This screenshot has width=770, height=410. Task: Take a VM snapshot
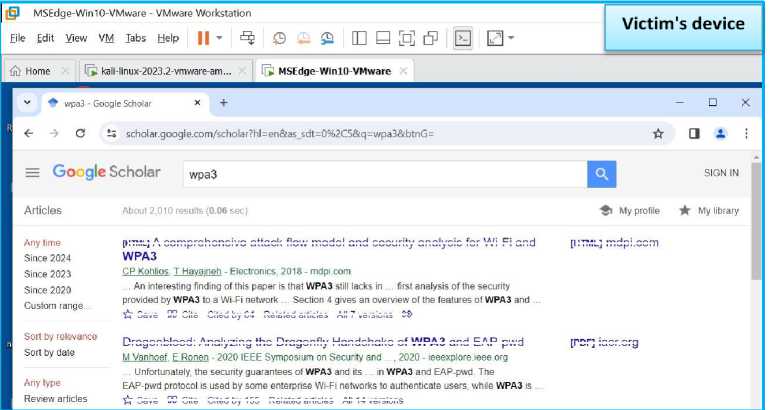tap(279, 38)
